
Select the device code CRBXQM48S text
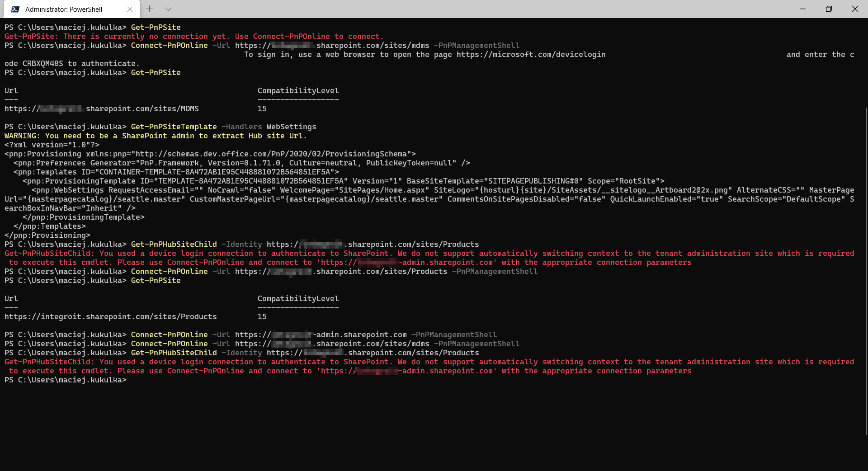tap(43, 63)
